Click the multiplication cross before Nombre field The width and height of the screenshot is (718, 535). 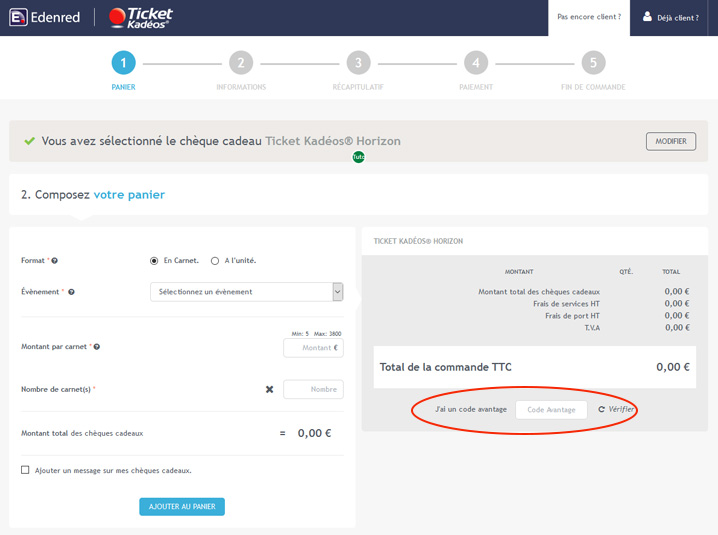point(269,389)
